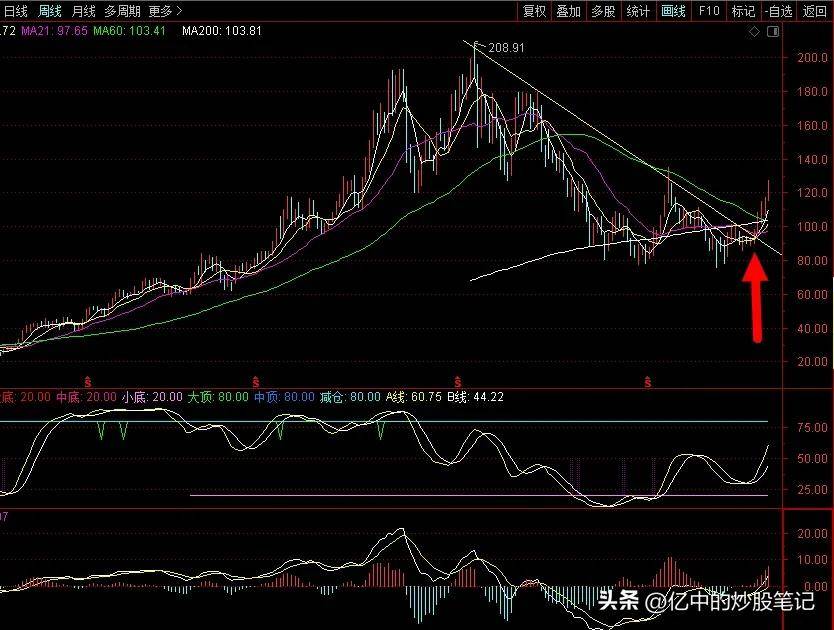Click the diamond icon above the price axis
The height and width of the screenshot is (630, 834).
[754, 32]
